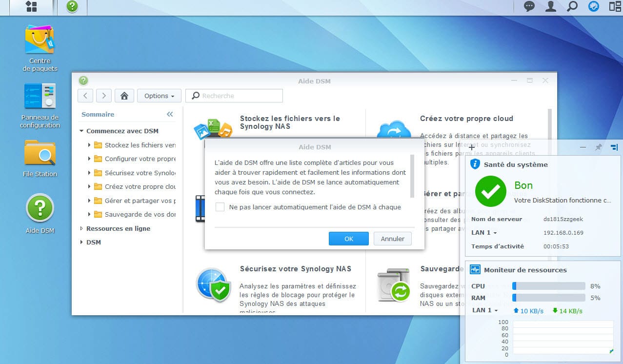Click the green Bon status checkmark
The width and height of the screenshot is (623, 364).
(x=490, y=191)
